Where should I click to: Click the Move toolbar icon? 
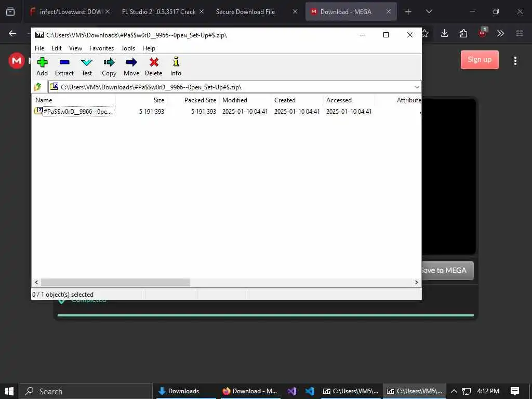(131, 66)
